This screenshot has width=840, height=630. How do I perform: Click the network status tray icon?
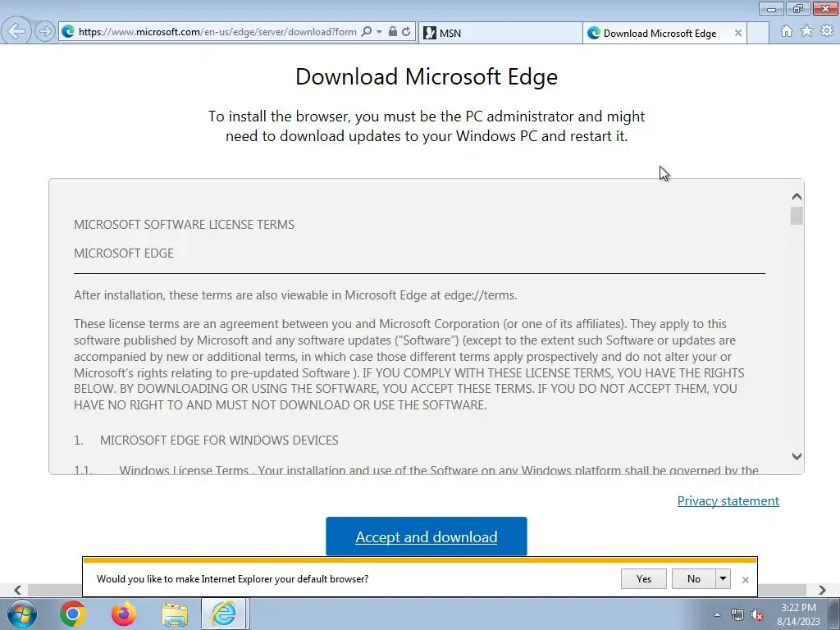click(737, 615)
